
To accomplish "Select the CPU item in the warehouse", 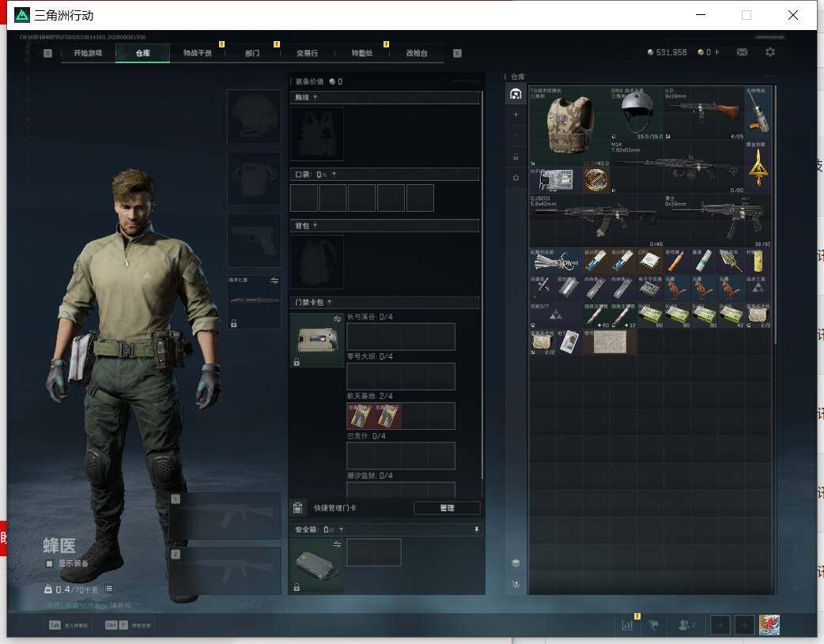I will (650, 261).
